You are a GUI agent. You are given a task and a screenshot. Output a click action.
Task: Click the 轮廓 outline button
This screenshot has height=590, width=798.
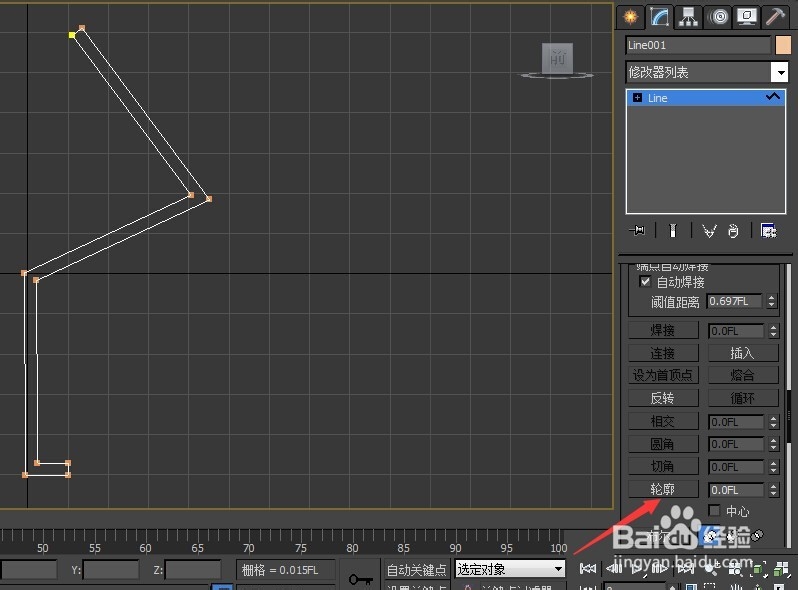point(663,489)
